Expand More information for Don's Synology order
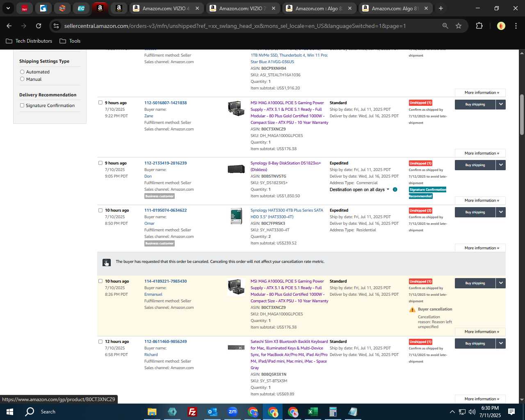The image size is (525, 420). pyautogui.click(x=480, y=201)
